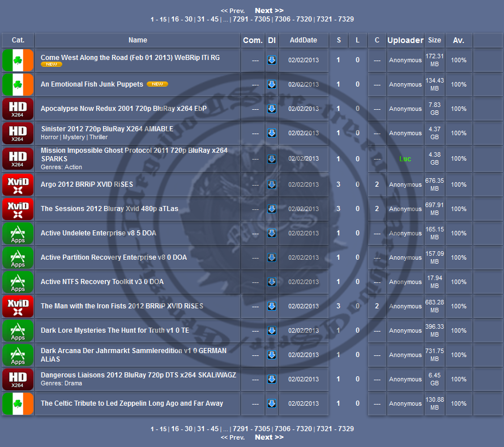Open The Sessions 2012 Bluray Xvid title
The width and height of the screenshot is (504, 447).
point(109,209)
